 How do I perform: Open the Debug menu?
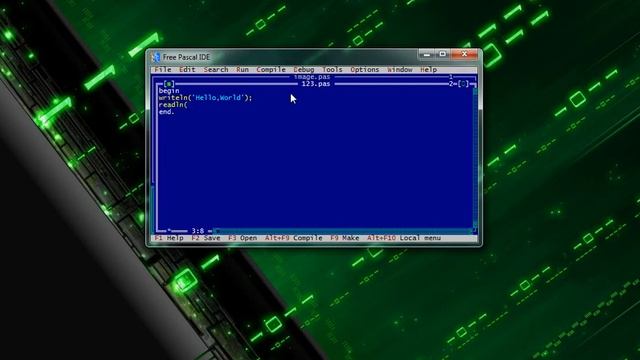[304, 69]
